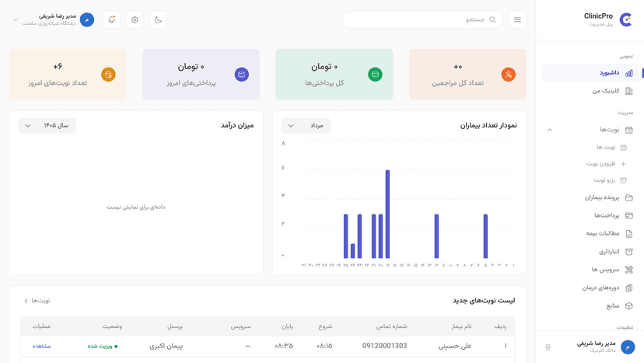This screenshot has width=644, height=363.
Task: Click the پرداختی‌های امروز purple icon
Action: (x=241, y=75)
